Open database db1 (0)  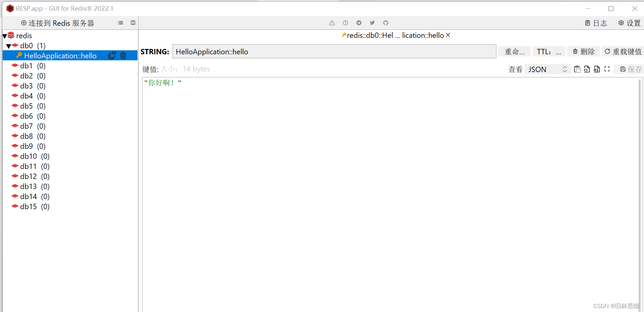pos(33,66)
